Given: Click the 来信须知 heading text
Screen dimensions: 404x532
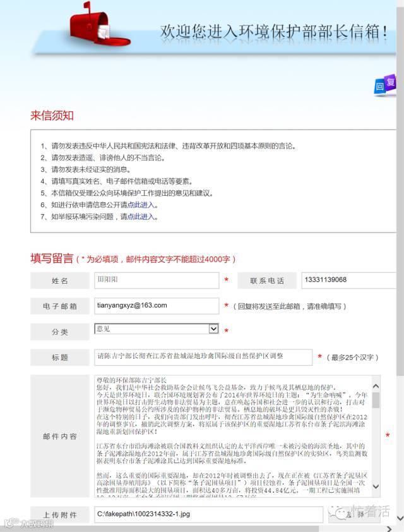Looking at the screenshot, I should pos(52,116).
